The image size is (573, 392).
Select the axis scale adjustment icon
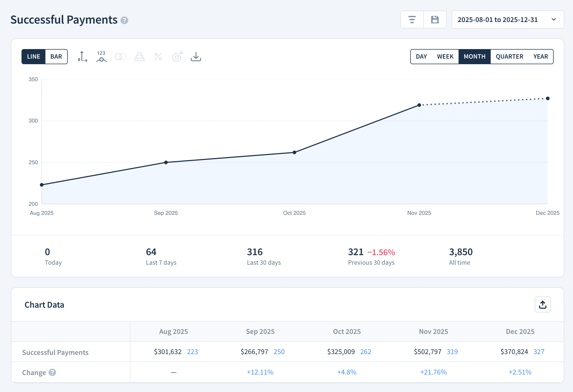click(x=82, y=56)
